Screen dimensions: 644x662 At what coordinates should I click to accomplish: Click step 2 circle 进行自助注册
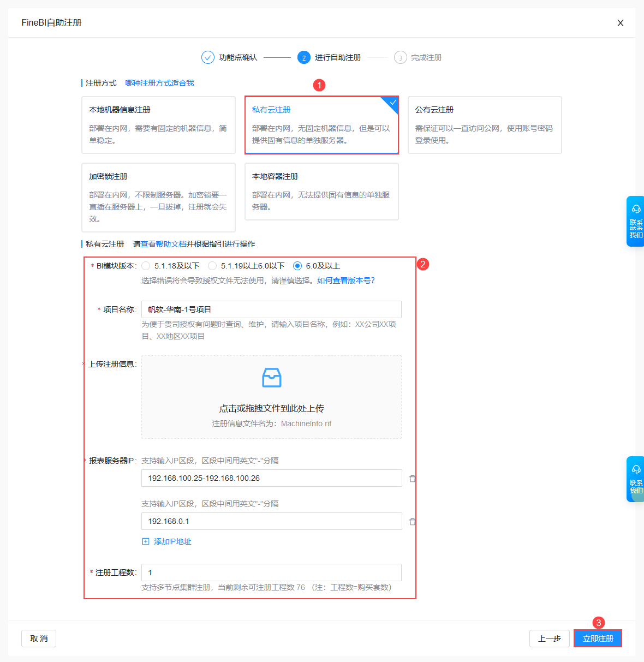click(x=304, y=57)
